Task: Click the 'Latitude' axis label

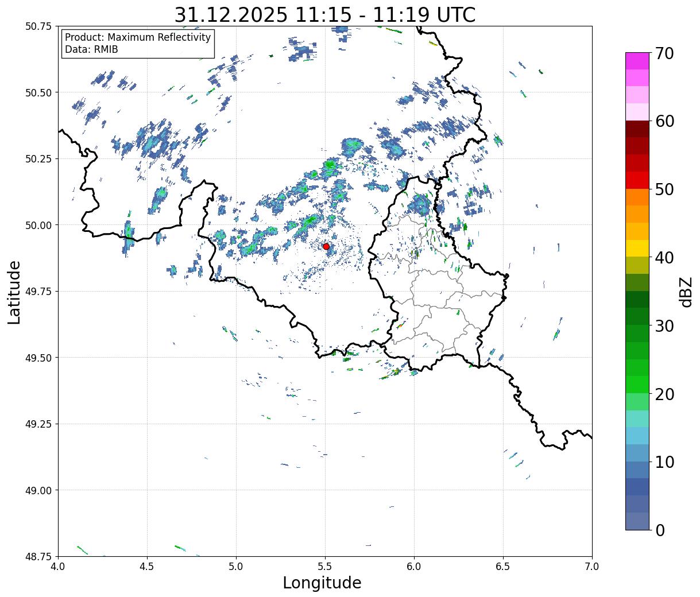Action: [x=14, y=292]
